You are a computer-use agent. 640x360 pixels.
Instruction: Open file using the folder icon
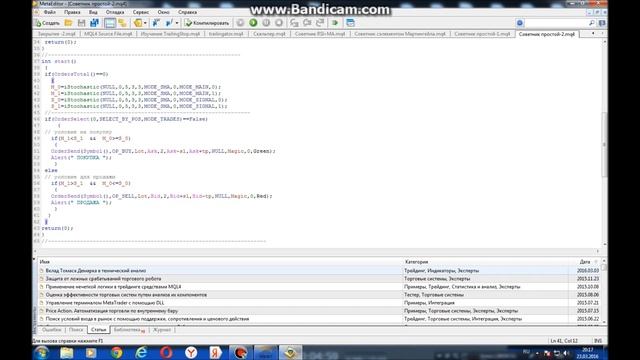click(x=68, y=23)
